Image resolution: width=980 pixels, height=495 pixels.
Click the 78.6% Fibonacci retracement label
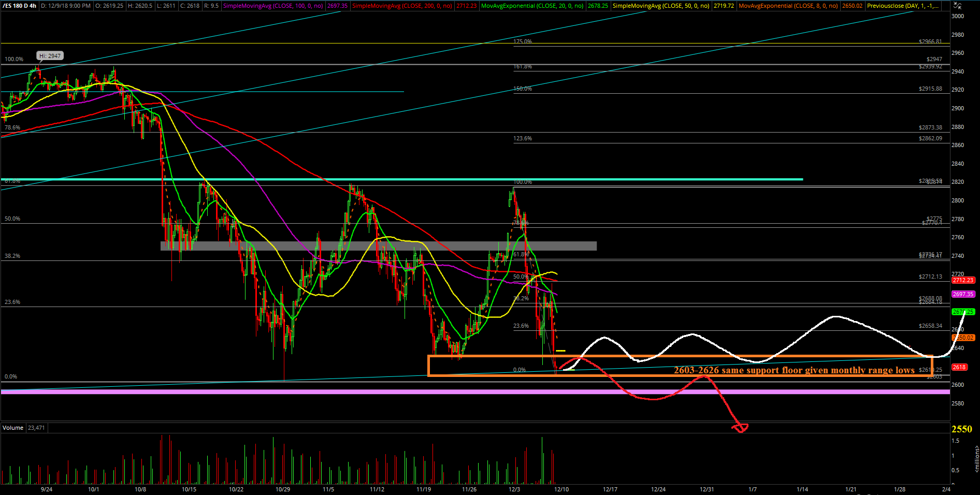pos(12,127)
